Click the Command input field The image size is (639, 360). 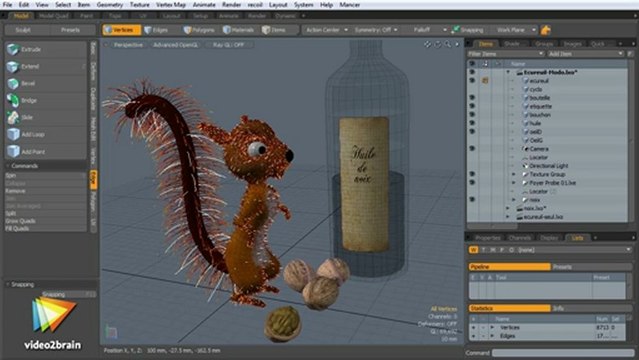click(x=563, y=353)
